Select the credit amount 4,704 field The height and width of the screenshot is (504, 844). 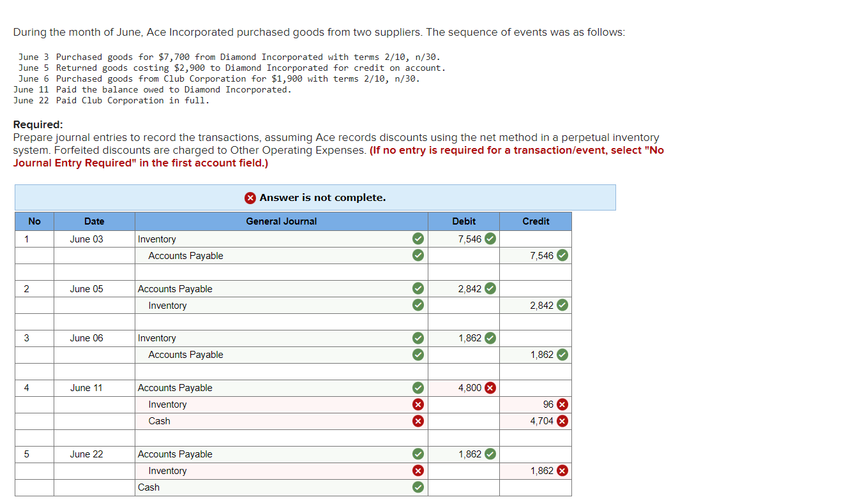click(x=535, y=420)
